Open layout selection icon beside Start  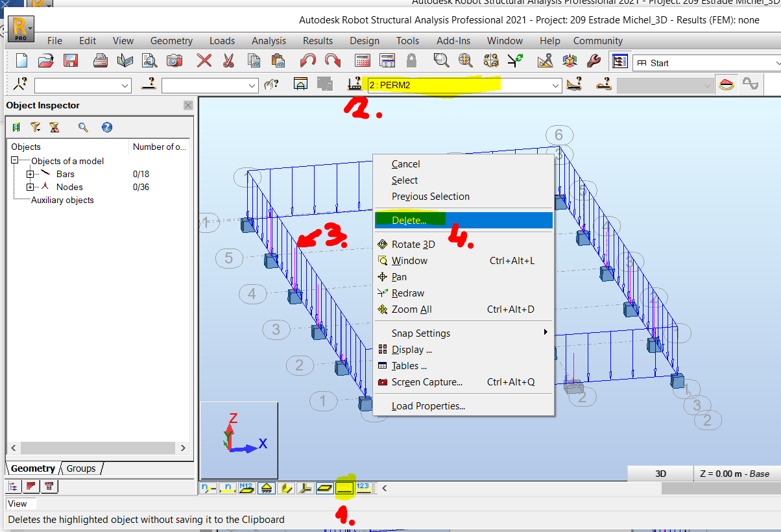[620, 62]
